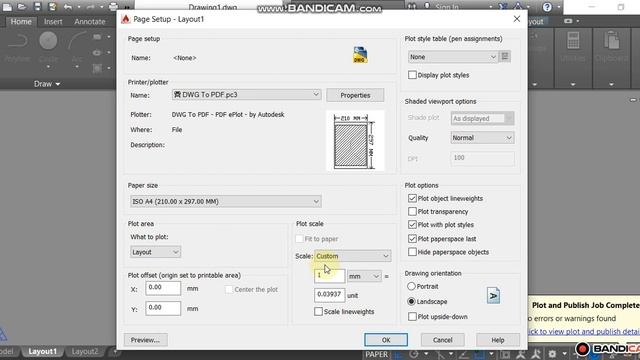Image resolution: width=640 pixels, height=360 pixels.
Task: Open the Paper size dropdown ISO A4
Action: pos(226,201)
